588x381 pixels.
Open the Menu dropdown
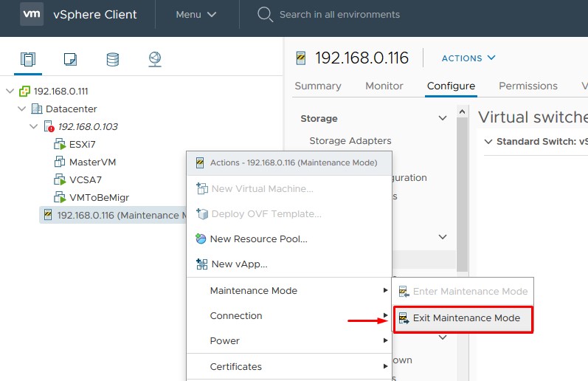[196, 15]
